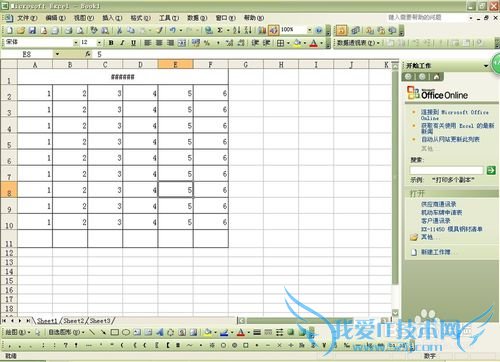This screenshot has height=362, width=500.
Task: Open Print Preview from toolbar
Action: coord(80,30)
